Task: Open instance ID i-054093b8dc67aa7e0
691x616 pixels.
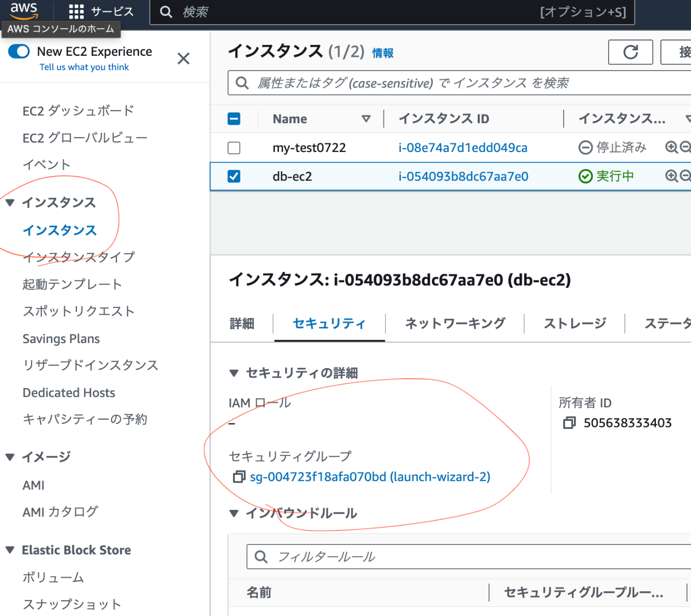Action: (x=463, y=176)
